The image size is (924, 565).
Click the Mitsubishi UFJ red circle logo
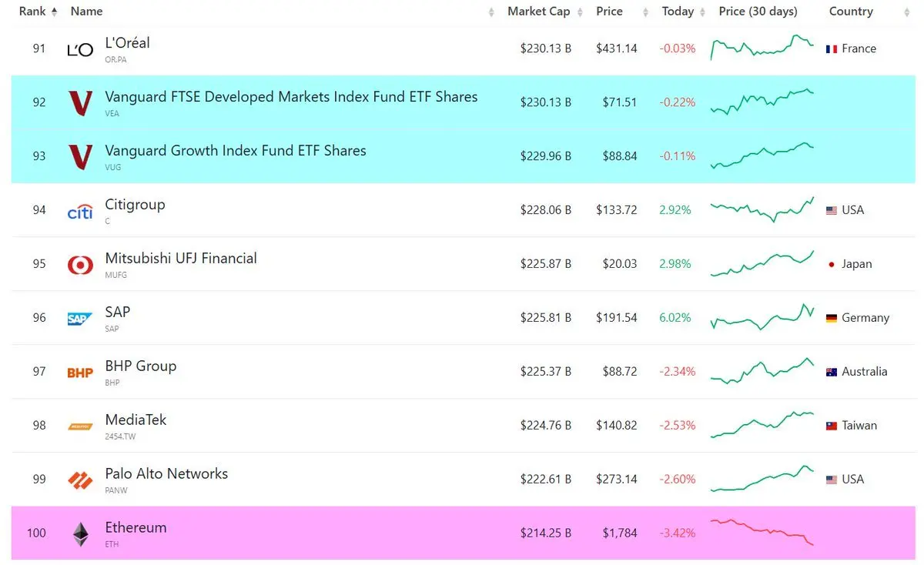pos(80,265)
